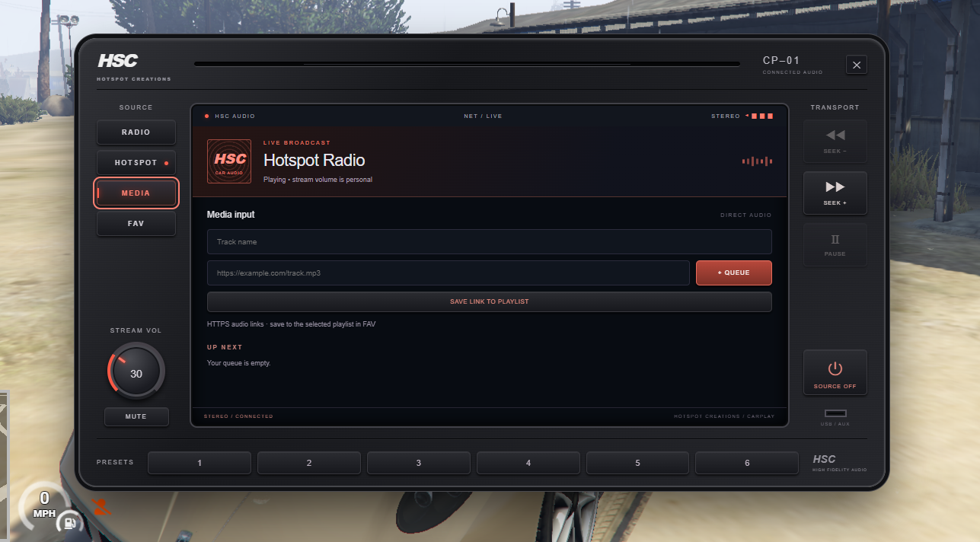Screen dimensions: 980x542
Task: Click the STEREO signal bars indicator
Action: (759, 116)
